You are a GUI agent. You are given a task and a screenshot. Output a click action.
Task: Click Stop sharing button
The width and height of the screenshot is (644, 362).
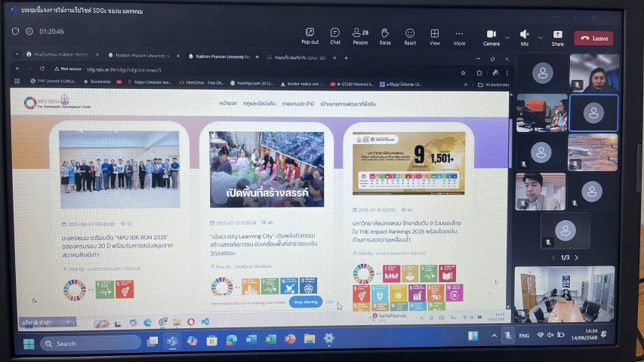[x=305, y=302]
